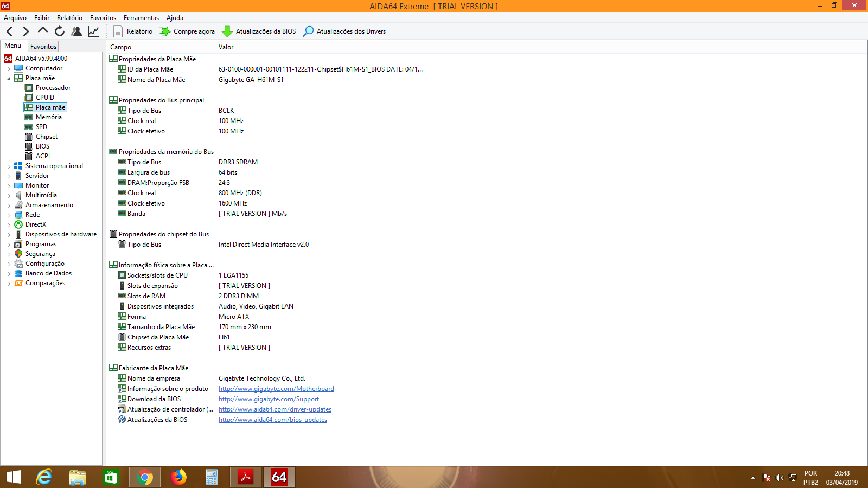Switch to the Favoritos tab

coord(43,47)
